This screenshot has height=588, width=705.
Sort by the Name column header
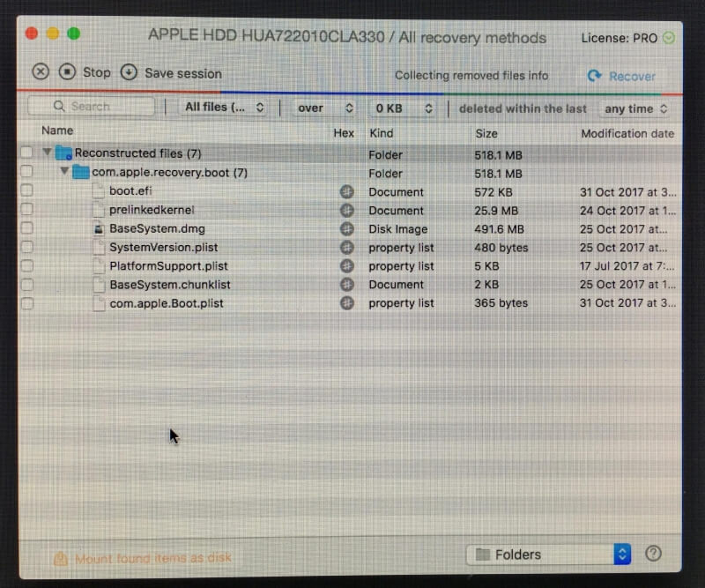tap(57, 130)
